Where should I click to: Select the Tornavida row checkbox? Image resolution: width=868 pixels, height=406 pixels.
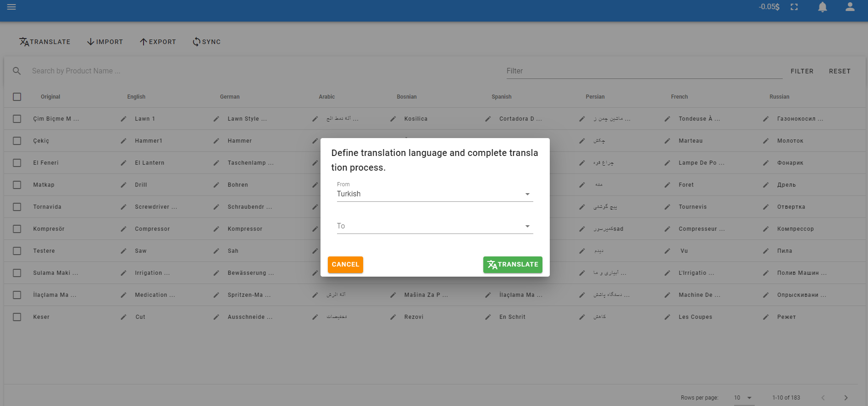pyautogui.click(x=17, y=207)
